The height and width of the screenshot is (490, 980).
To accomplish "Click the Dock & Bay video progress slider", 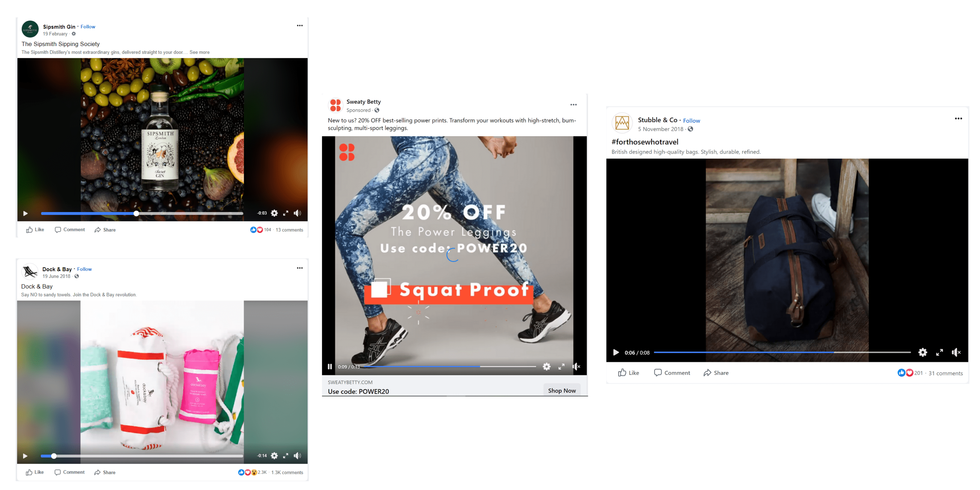I will (142, 456).
